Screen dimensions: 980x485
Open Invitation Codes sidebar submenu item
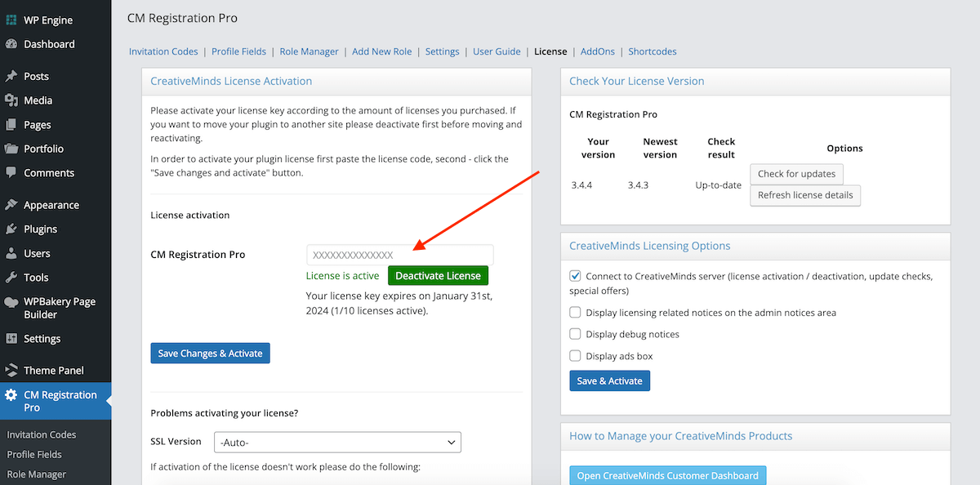point(42,435)
